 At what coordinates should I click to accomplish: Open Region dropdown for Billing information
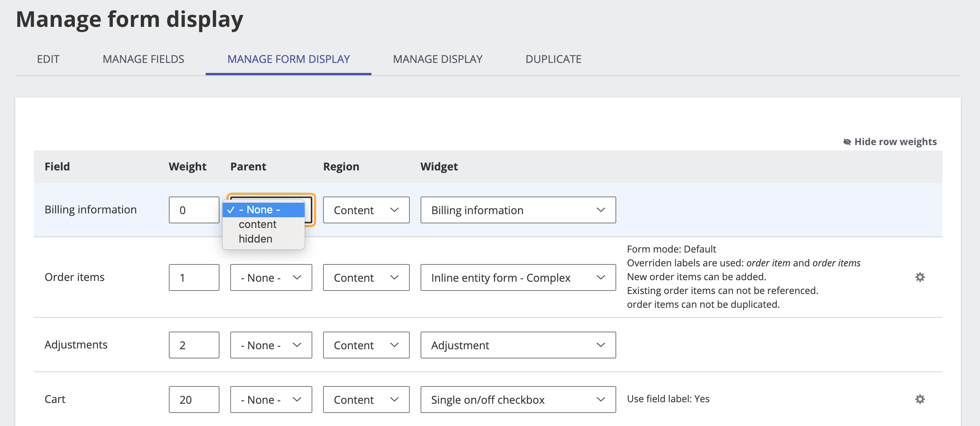[366, 210]
